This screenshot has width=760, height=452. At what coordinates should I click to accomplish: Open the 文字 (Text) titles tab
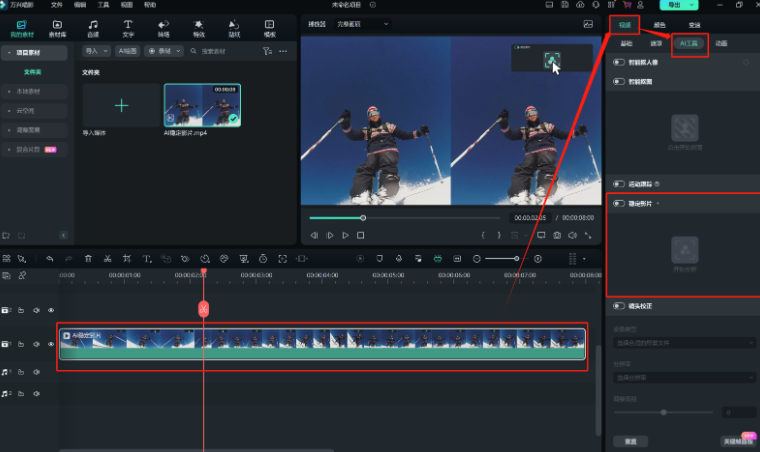pos(127,27)
